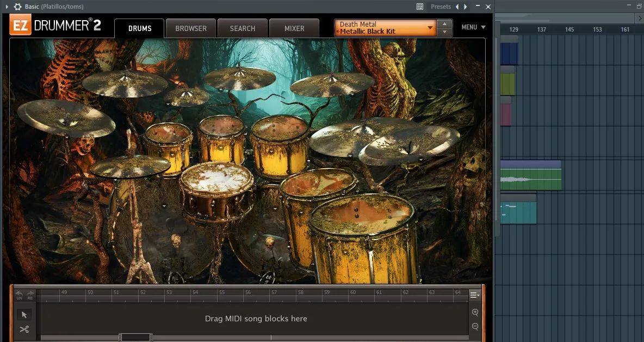The image size is (644, 342).
Task: Click the song track scrollbar thumb
Action: (136, 338)
